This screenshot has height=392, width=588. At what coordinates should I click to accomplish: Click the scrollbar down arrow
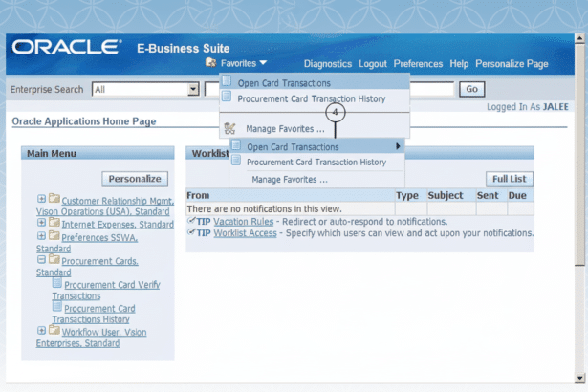pyautogui.click(x=579, y=378)
